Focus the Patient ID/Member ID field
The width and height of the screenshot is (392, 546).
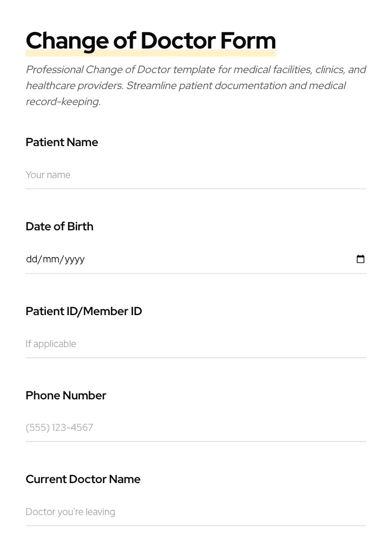[x=195, y=344]
